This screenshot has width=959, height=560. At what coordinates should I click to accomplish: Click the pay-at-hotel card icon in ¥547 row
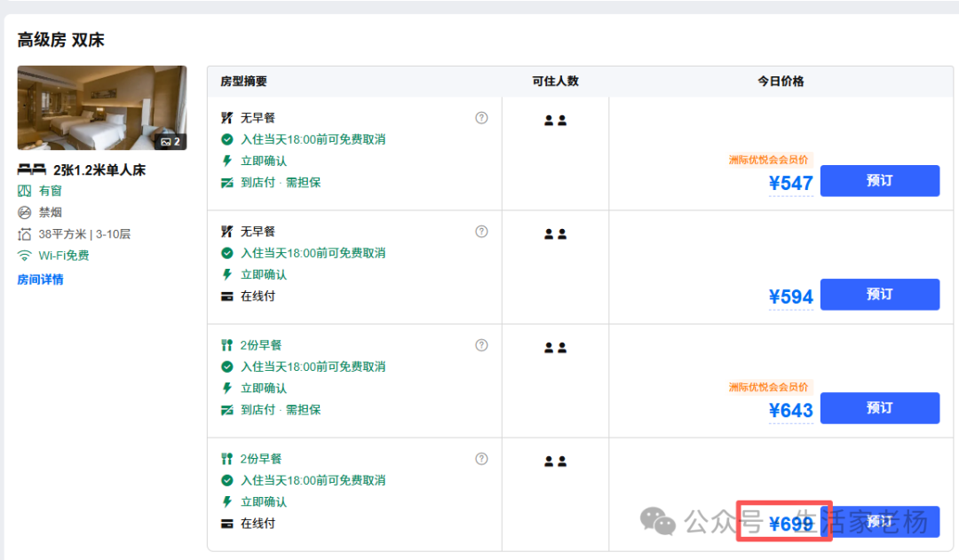click(227, 183)
